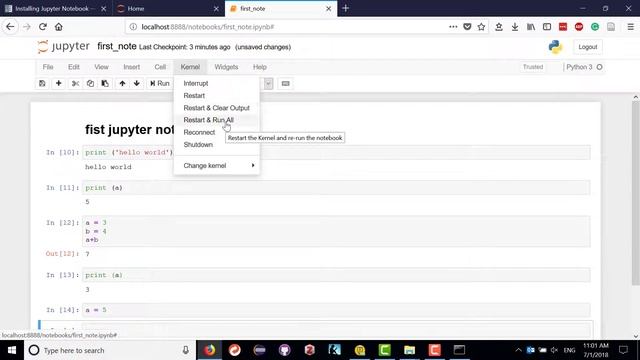This screenshot has width=640, height=360.
Task: Cut selected cells with scissors icon
Action: (x=75, y=83)
